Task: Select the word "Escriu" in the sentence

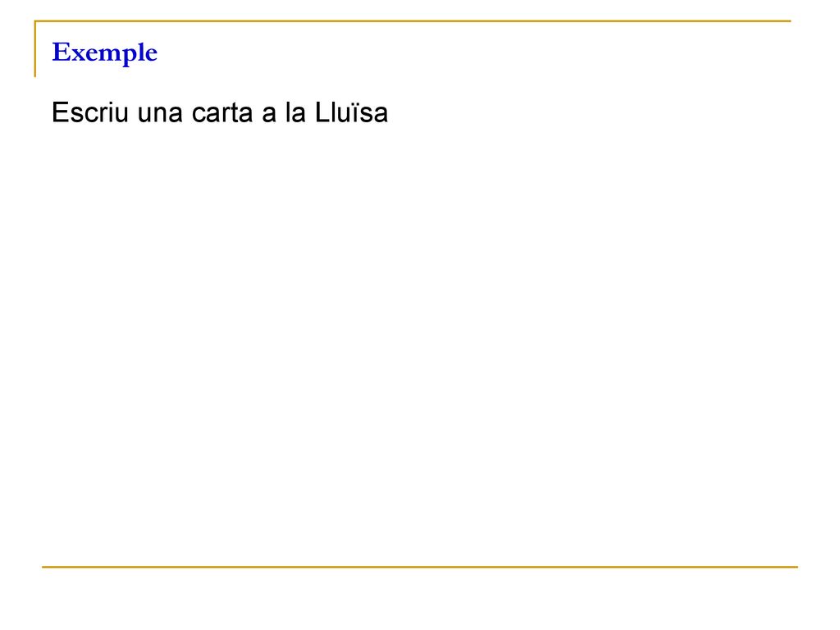Action: [x=90, y=112]
